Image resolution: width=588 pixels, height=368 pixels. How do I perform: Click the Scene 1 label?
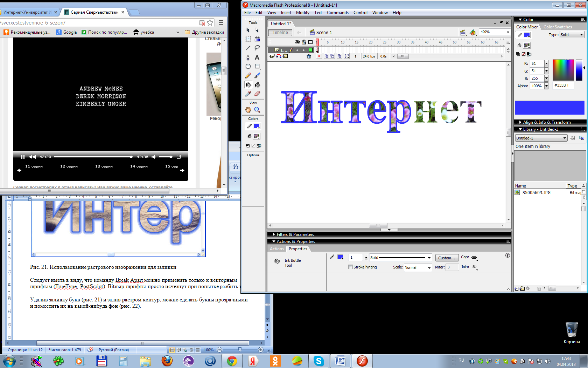(x=324, y=33)
